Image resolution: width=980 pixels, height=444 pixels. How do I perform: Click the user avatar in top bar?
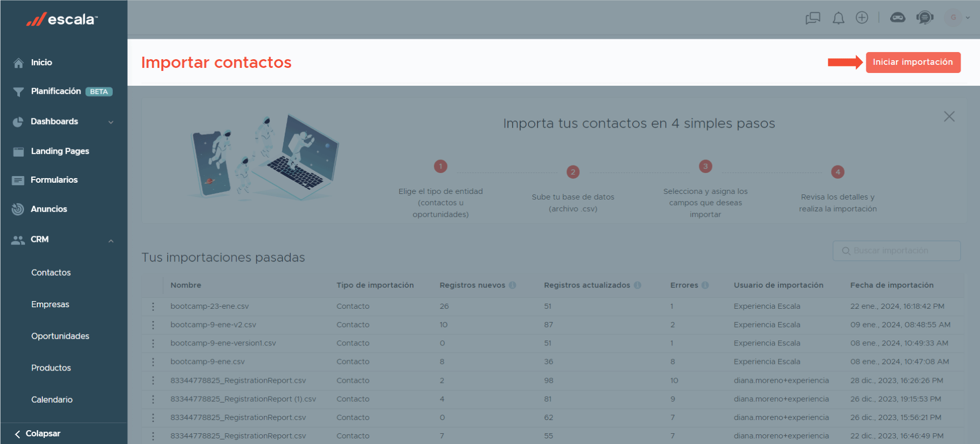(x=953, y=18)
